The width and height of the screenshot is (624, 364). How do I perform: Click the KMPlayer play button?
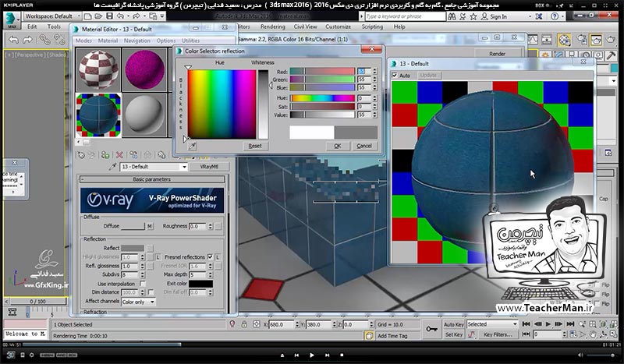[311, 355]
